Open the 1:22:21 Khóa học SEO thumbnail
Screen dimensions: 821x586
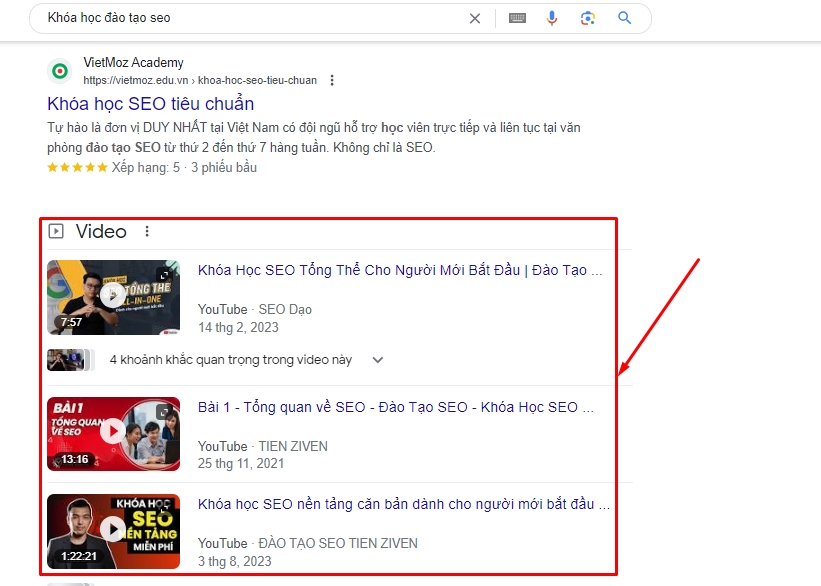point(113,530)
